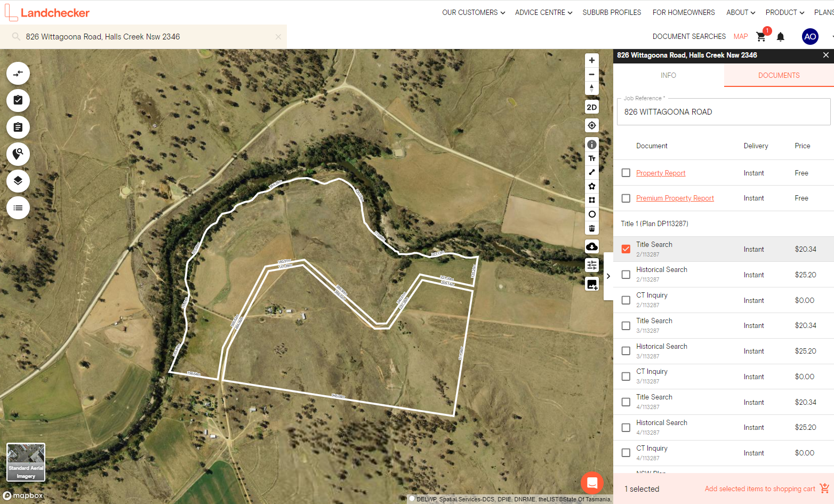Reset map bearing with compass
The image size is (834, 504).
click(x=592, y=88)
